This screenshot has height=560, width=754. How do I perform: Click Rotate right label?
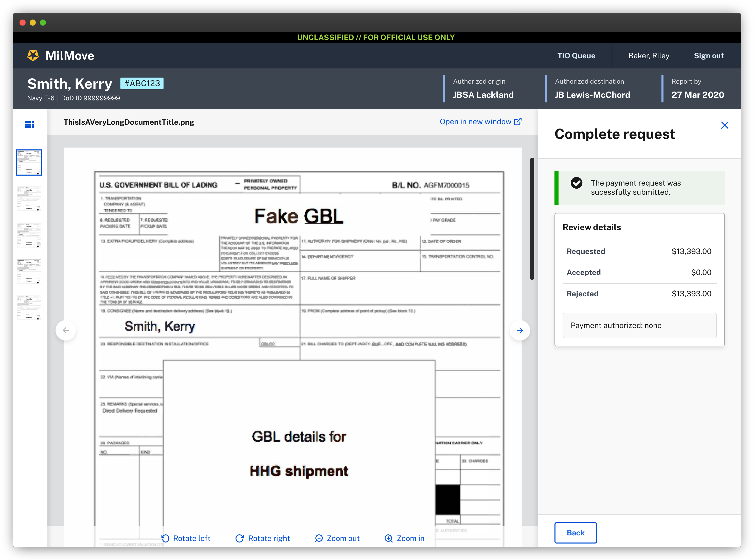pos(269,538)
